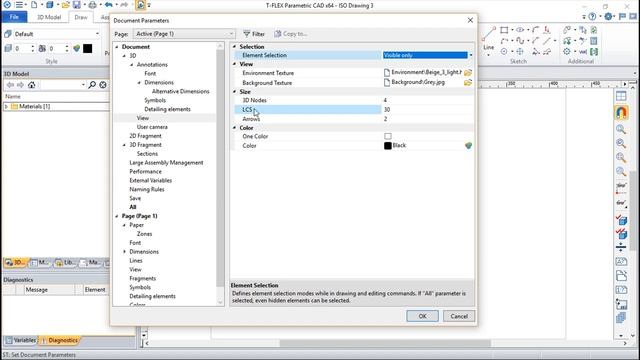Switch to the Draw ribbon tab
Image resolution: width=640 pixels, height=360 pixels.
coord(81,17)
